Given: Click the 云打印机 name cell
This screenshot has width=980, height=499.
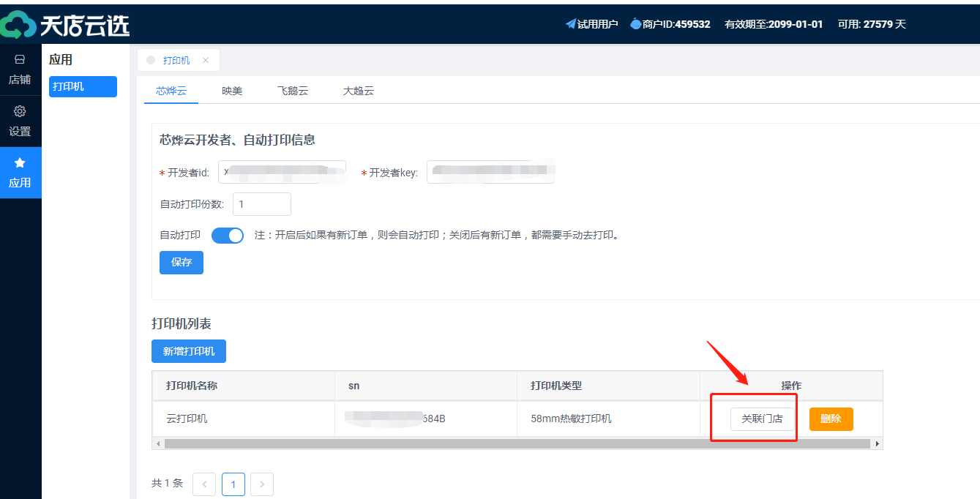Looking at the screenshot, I should click(x=244, y=419).
